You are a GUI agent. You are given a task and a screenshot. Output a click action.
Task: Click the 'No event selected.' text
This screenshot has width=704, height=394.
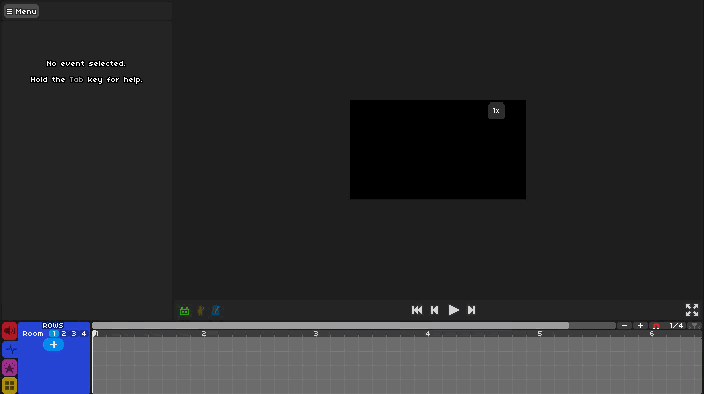(86, 64)
